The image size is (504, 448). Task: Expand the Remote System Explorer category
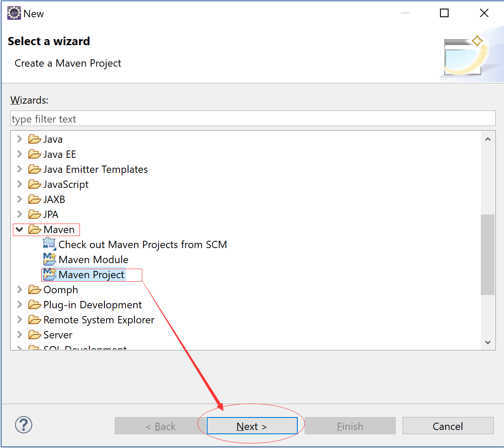click(x=20, y=320)
